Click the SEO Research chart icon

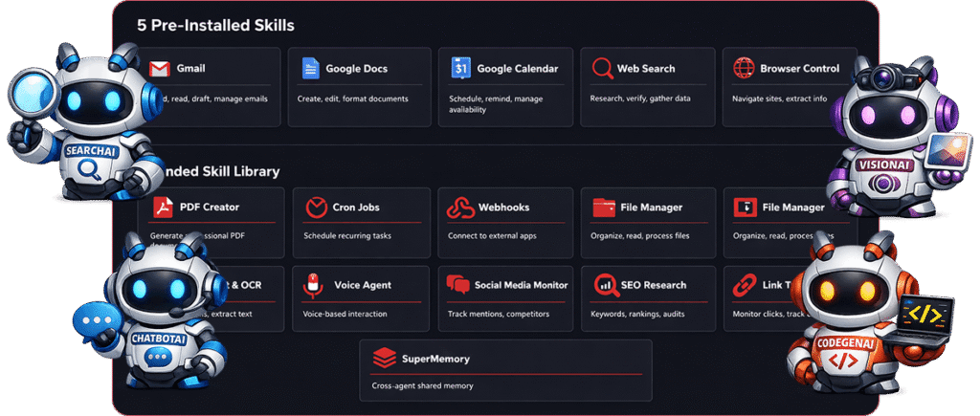[605, 285]
